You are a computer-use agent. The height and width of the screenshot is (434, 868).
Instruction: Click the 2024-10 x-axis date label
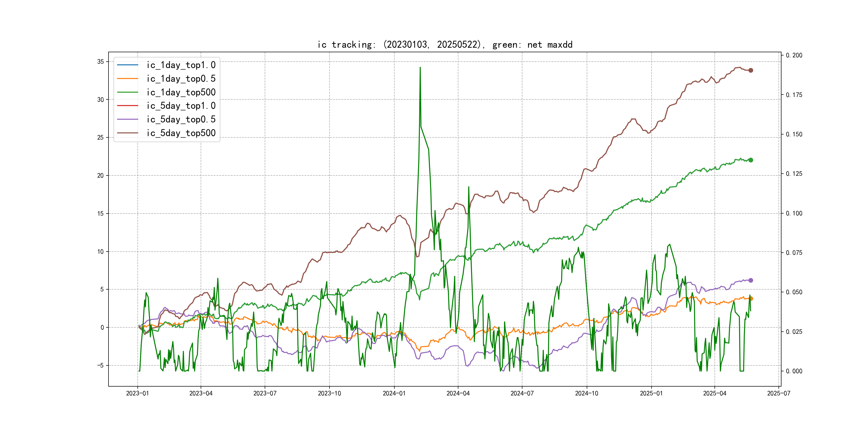click(x=587, y=393)
